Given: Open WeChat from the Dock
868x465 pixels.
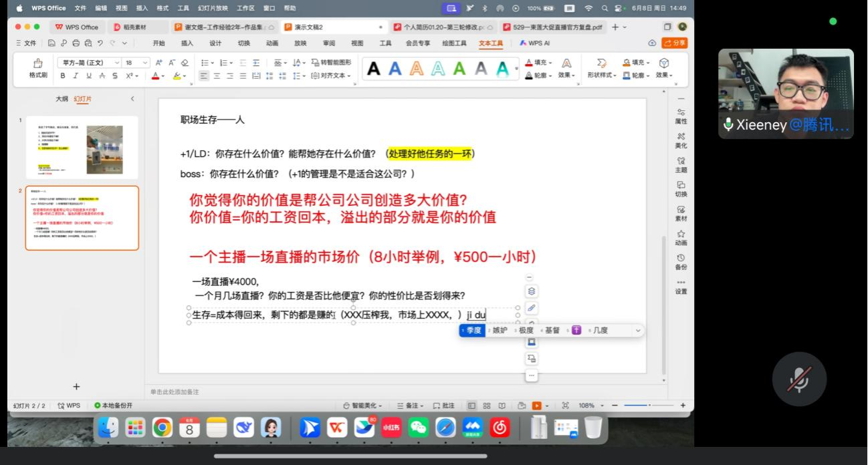Looking at the screenshot, I should pos(419,428).
